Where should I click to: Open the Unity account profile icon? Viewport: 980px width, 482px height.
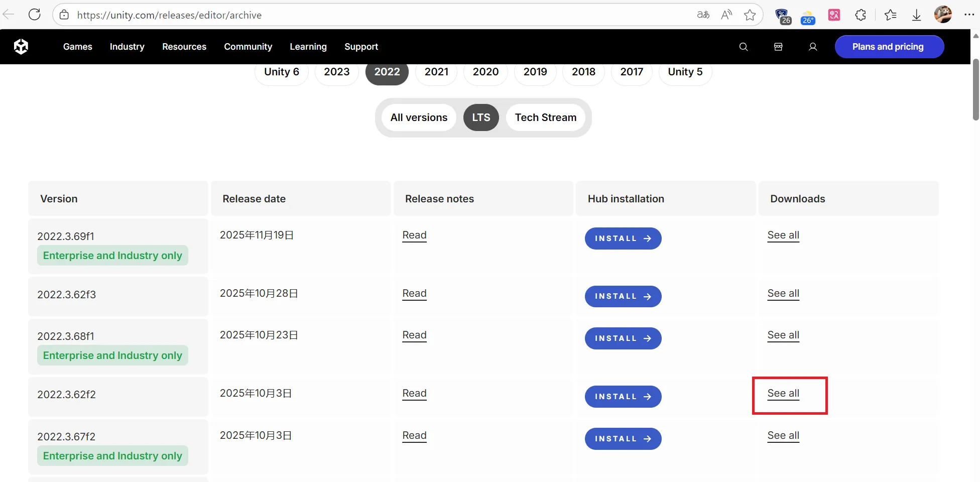pyautogui.click(x=813, y=47)
